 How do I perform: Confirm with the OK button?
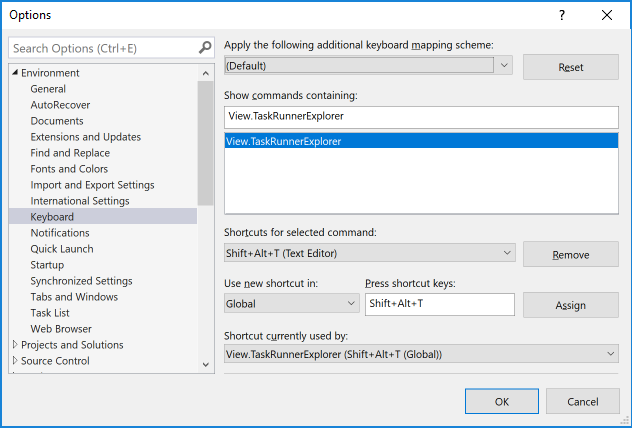(x=502, y=401)
